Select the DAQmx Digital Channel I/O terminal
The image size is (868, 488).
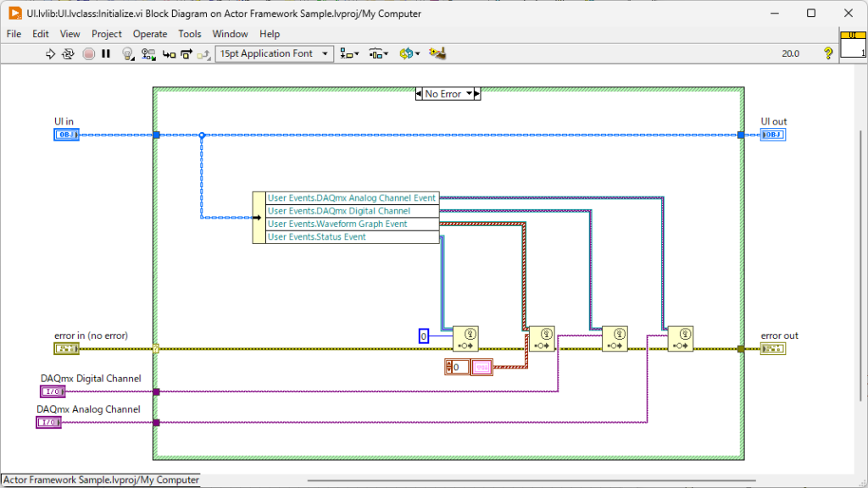[53, 391]
